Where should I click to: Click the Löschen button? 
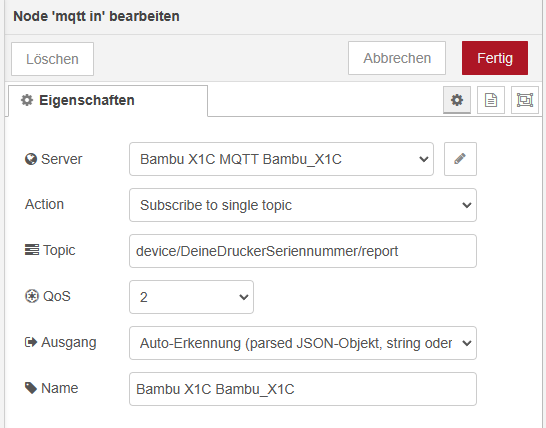(x=52, y=59)
